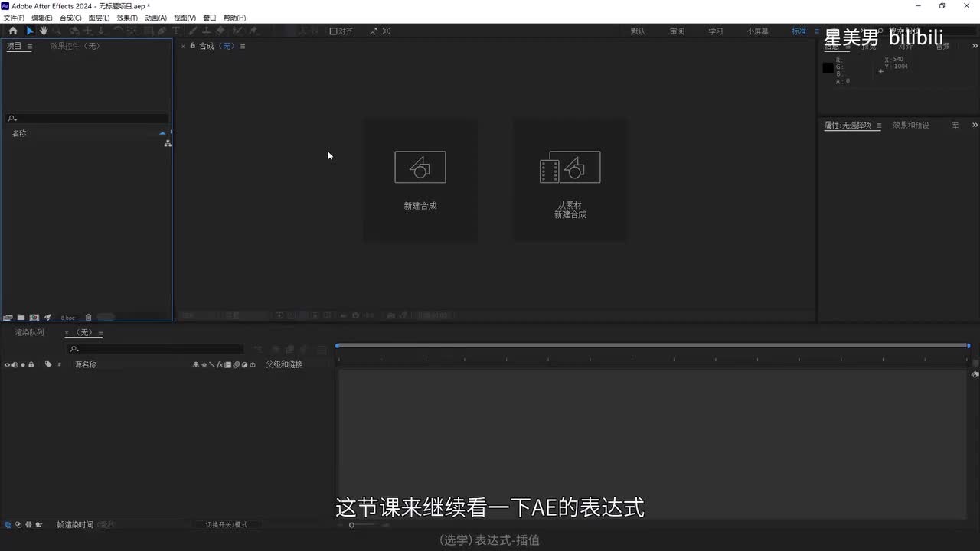The image size is (980, 551).
Task: Click timeline search magnifier icon
Action: (x=73, y=349)
